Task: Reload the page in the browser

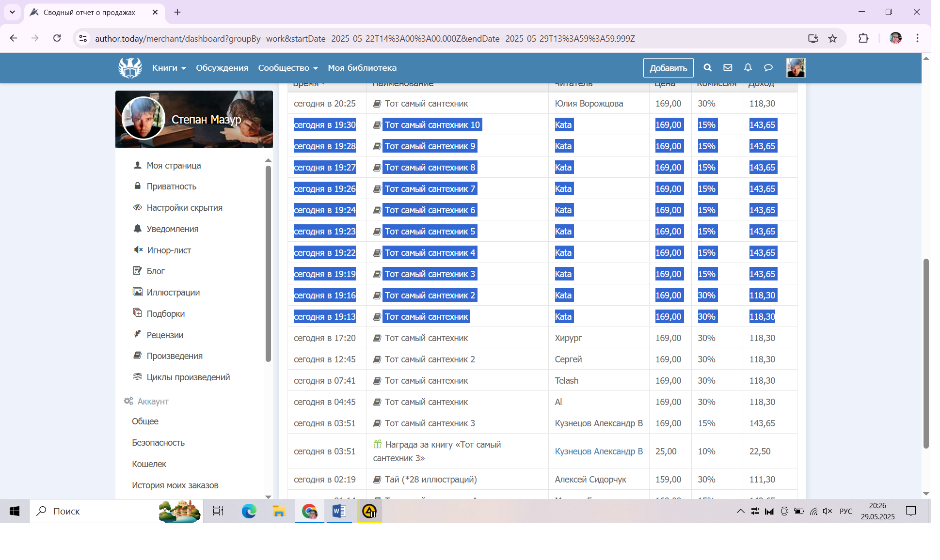Action: tap(57, 38)
